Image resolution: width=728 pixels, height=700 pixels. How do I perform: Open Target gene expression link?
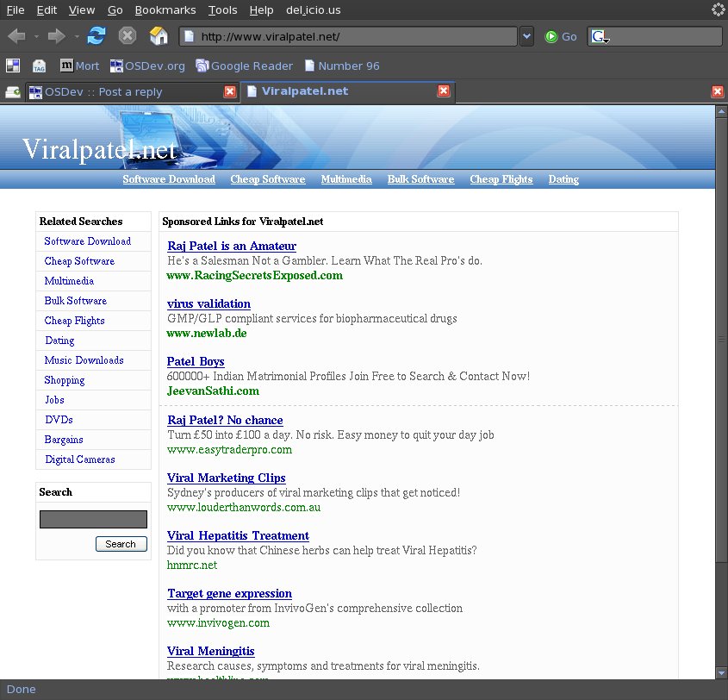(x=230, y=594)
